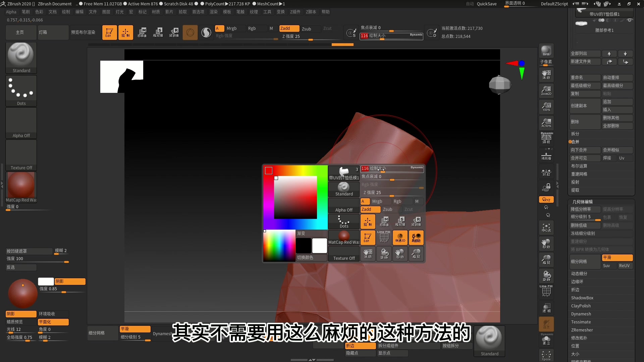Screen dimensions: 644x362
Task: Open the 工具 menu
Action: 267,12
